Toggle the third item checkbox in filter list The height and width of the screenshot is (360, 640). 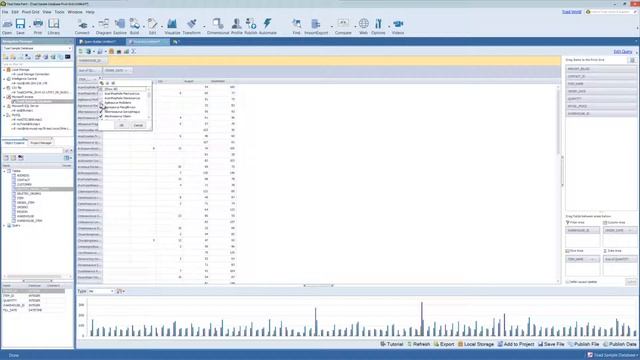tap(101, 102)
